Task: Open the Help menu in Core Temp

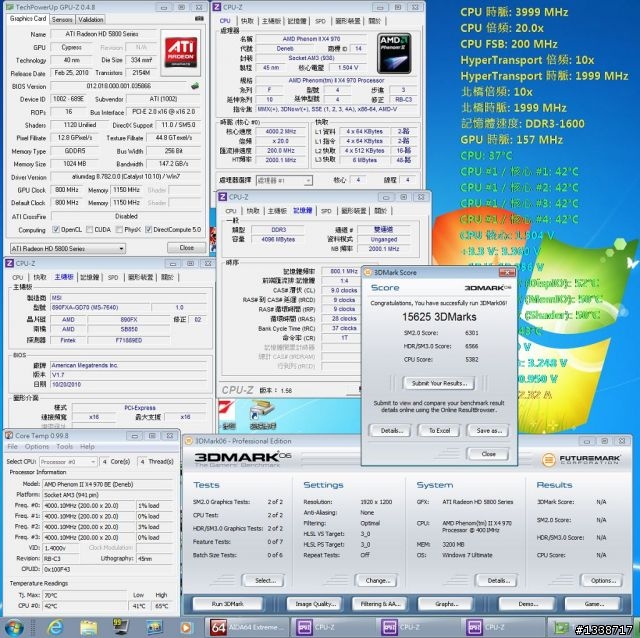Action: pyautogui.click(x=87, y=446)
